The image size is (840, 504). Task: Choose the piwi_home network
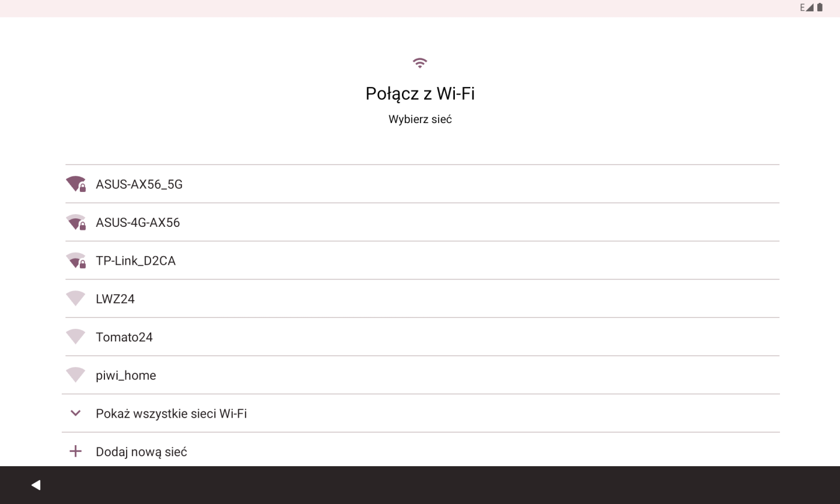tap(126, 376)
